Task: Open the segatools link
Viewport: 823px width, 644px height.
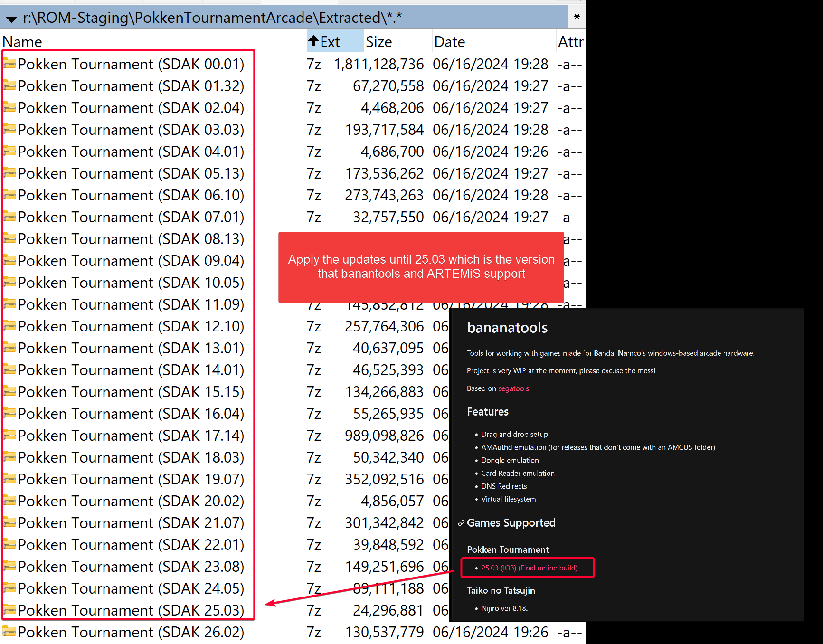Action: [x=513, y=388]
